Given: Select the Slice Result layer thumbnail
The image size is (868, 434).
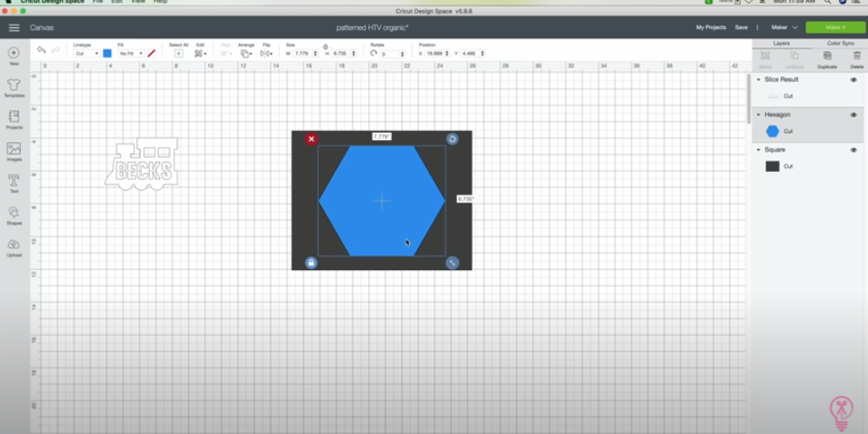Looking at the screenshot, I should 773,96.
